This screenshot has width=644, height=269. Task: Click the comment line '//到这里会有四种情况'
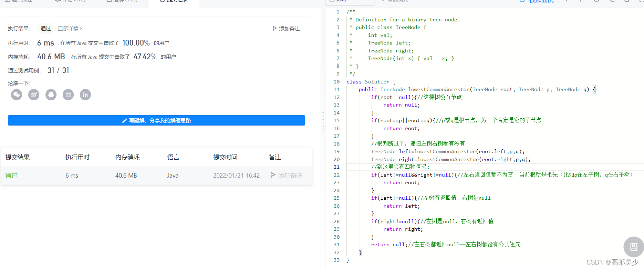coord(400,167)
